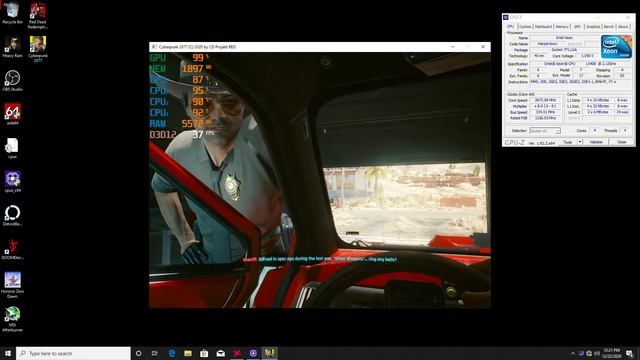The image size is (640, 360).
Task: Click the Close button in CPU-Z footer
Action: click(x=621, y=142)
